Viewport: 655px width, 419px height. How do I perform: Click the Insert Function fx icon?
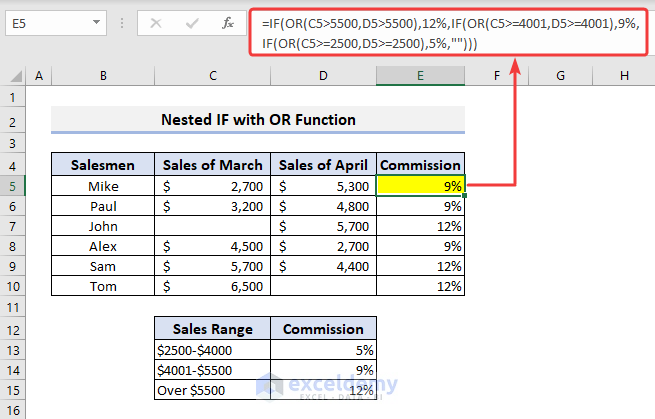(x=229, y=22)
